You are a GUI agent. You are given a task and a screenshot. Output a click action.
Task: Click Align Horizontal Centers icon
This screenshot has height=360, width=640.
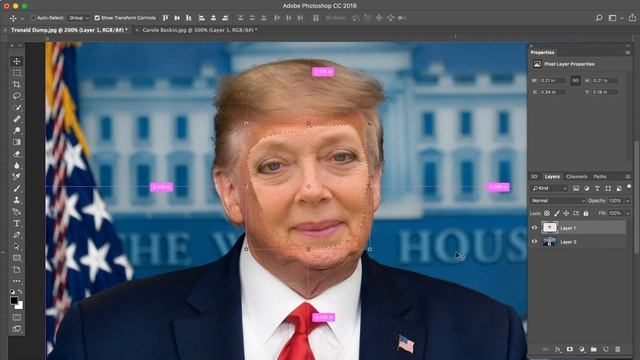(x=213, y=18)
